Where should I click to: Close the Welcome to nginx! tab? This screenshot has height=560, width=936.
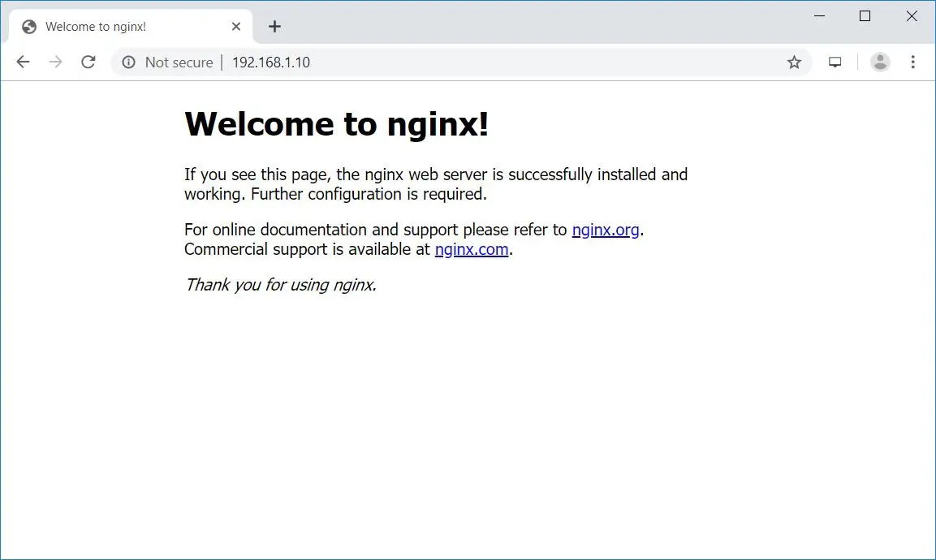[x=235, y=26]
